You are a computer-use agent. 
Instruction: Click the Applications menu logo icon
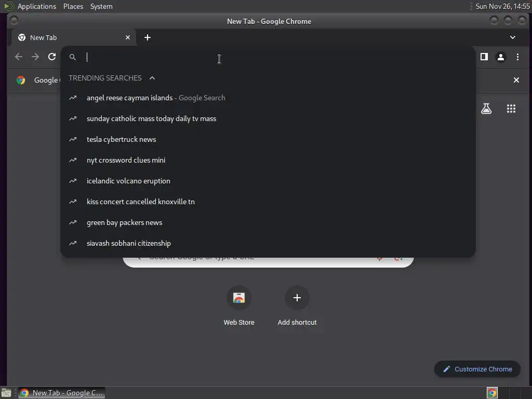tap(8, 6)
